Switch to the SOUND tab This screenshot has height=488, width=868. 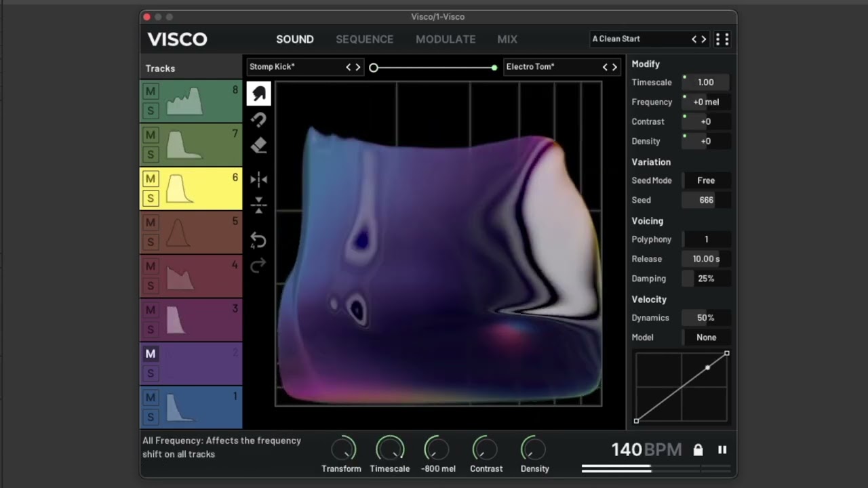click(x=295, y=39)
